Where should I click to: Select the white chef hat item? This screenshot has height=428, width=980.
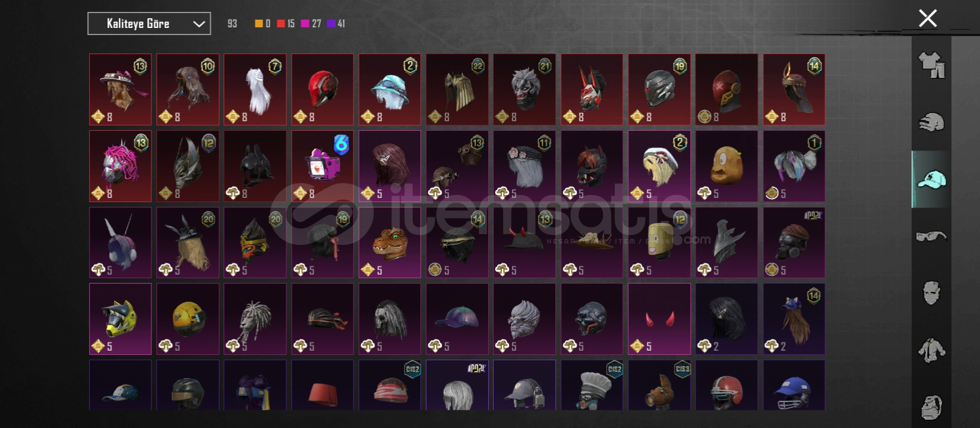pos(592,385)
